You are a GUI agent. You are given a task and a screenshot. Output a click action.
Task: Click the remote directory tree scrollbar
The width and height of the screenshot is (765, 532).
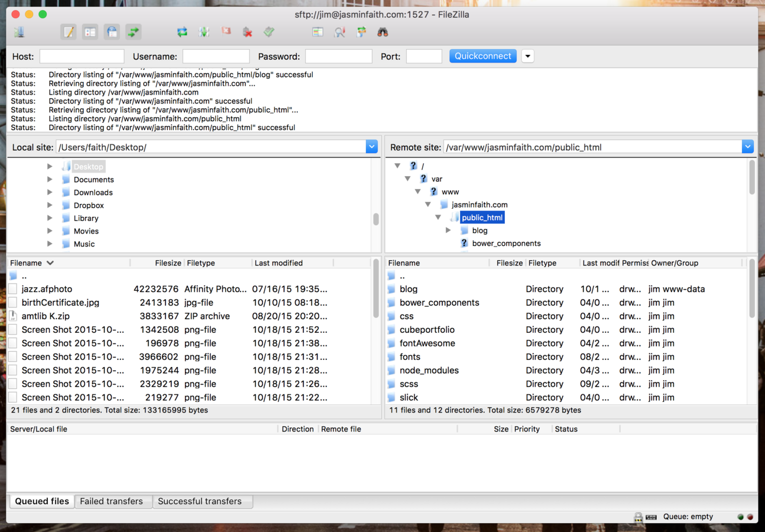[x=752, y=177]
